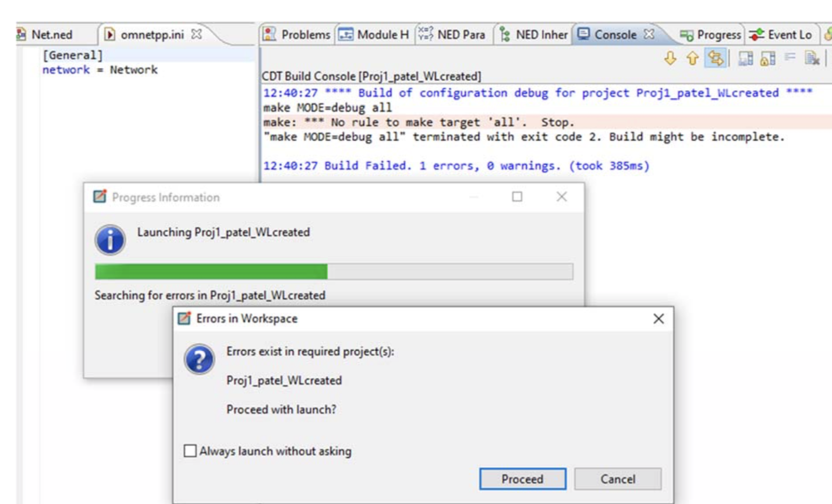Toggle Scroll Lock in the console toolbar
The height and width of the screenshot is (504, 832).
[768, 58]
